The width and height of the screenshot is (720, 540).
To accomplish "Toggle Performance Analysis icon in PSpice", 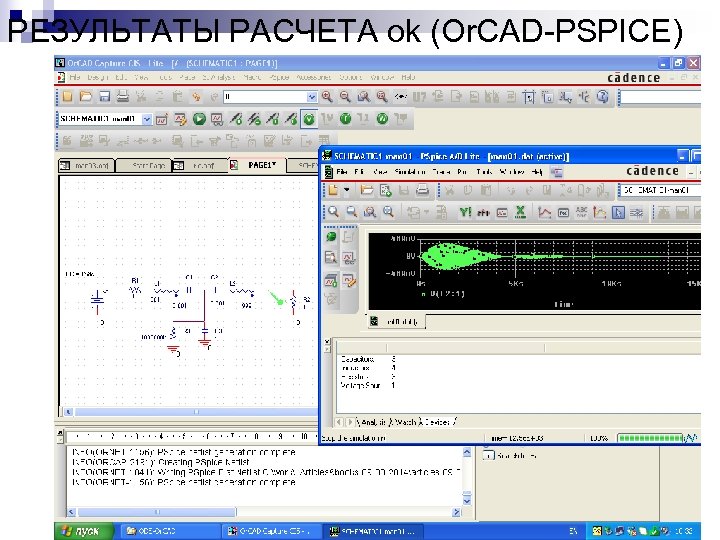I will [502, 212].
